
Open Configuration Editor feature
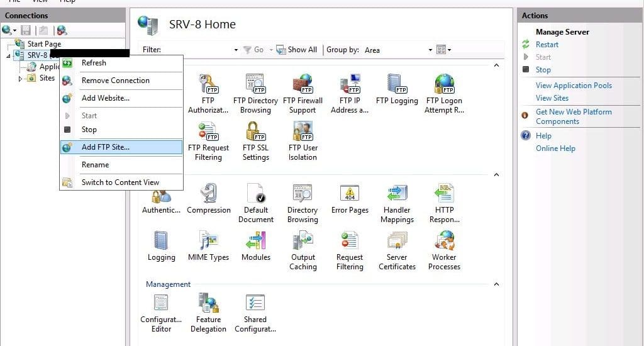point(161,313)
